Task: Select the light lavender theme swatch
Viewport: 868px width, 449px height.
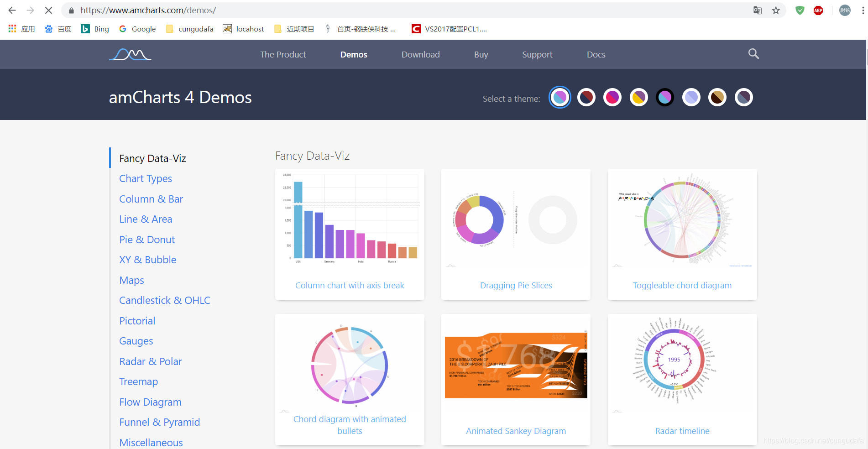Action: [x=691, y=97]
